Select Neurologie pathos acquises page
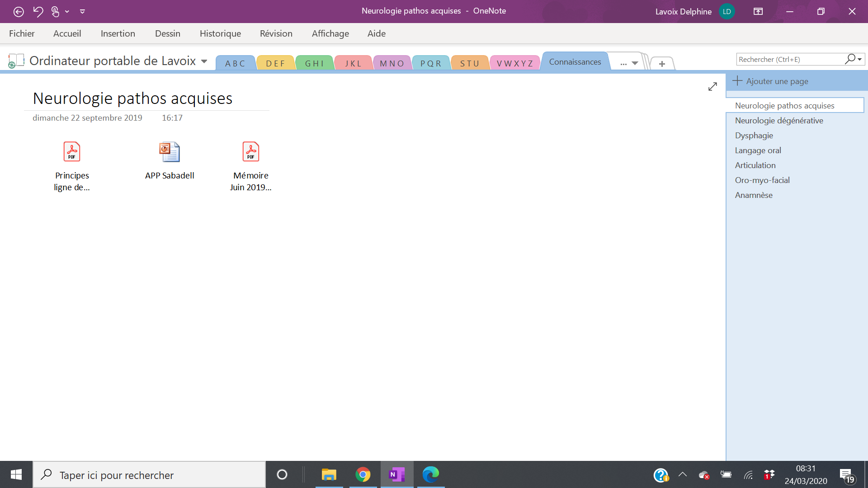 (795, 105)
